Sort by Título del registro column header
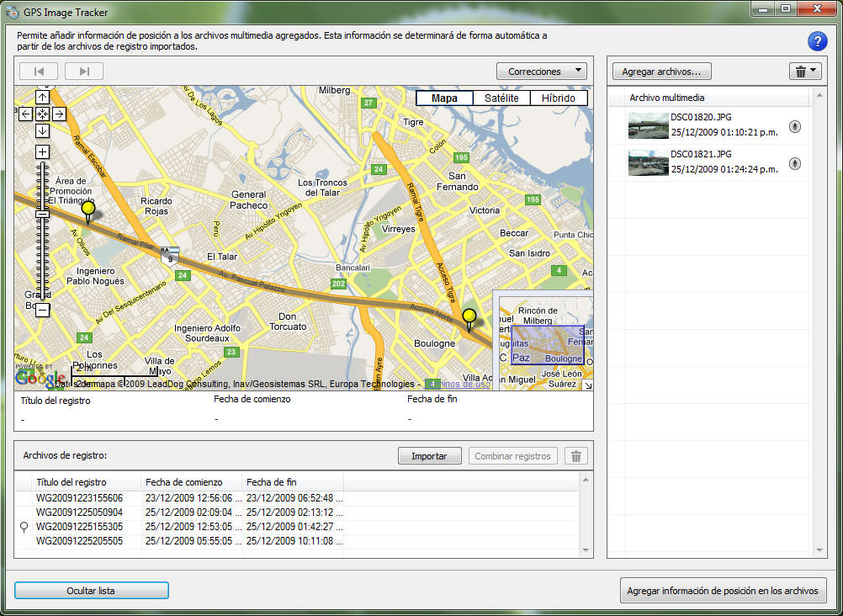Viewport: 843px width, 616px height. pos(87,482)
